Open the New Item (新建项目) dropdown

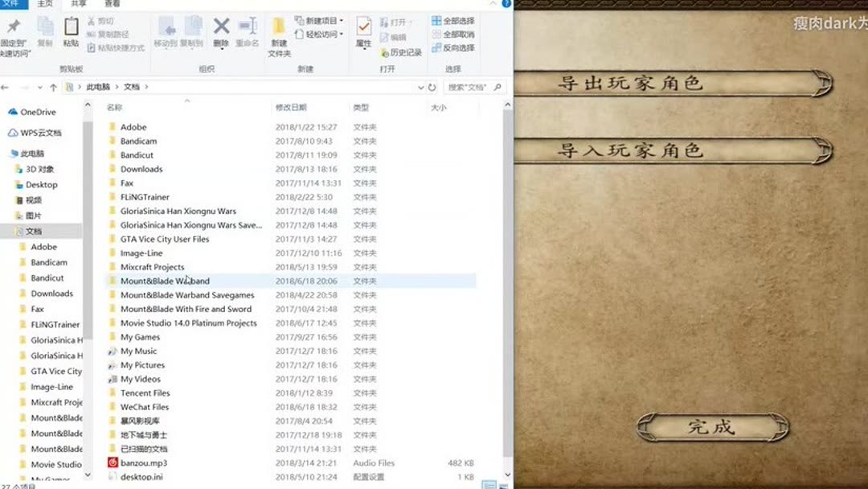pos(321,21)
